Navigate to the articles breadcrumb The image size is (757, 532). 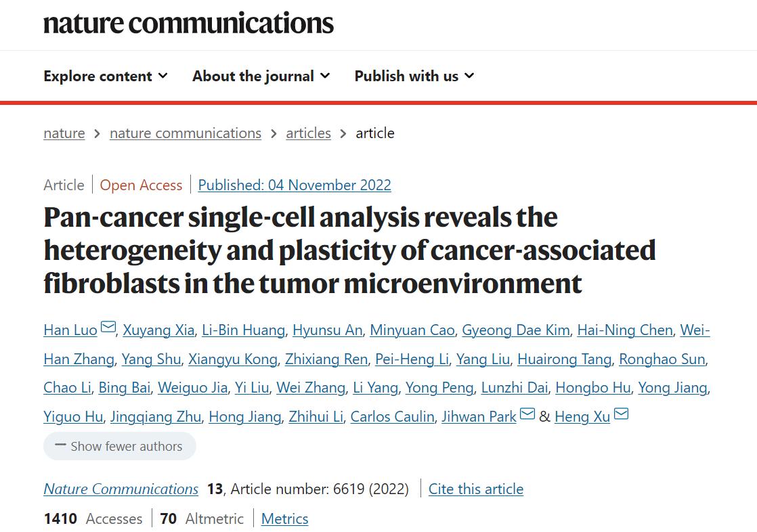coord(308,133)
